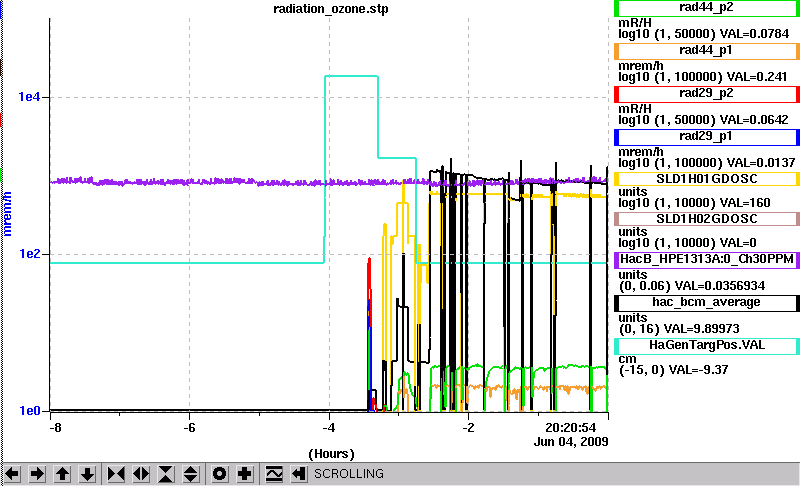Click the VAL=0 range line for SLD1H02GDOSC
800x486 pixels.
coord(687,243)
